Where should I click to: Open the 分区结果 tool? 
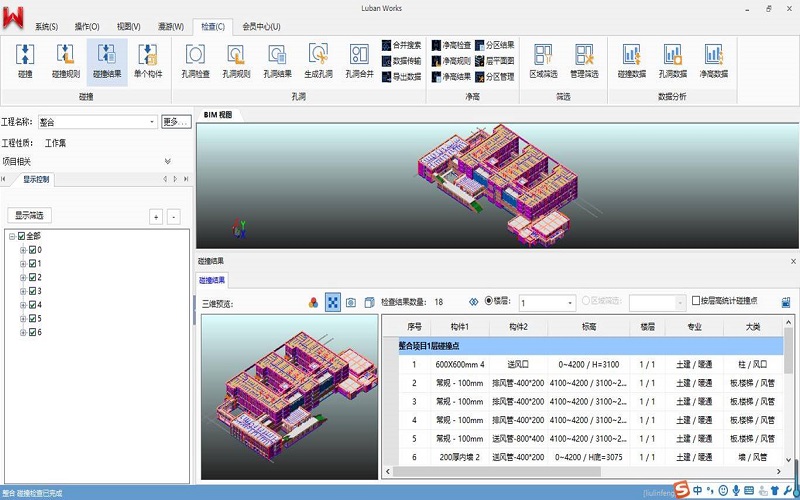pos(494,45)
